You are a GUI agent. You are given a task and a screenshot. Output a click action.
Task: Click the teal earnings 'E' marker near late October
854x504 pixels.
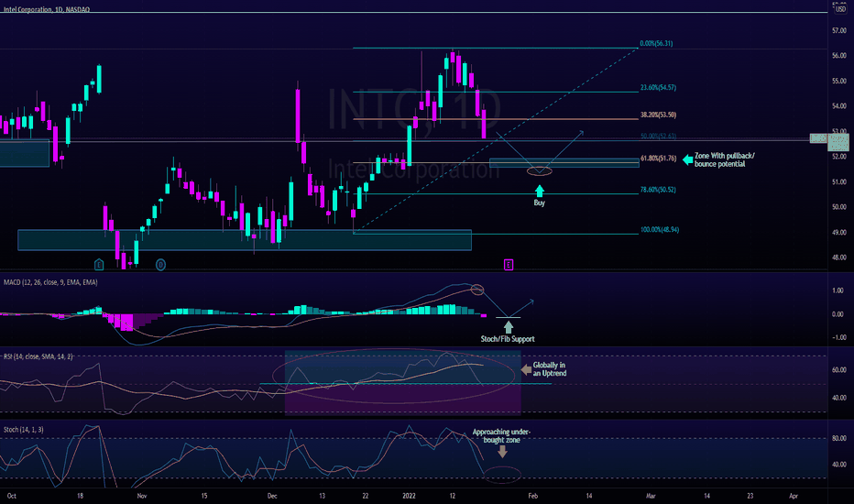tap(99, 265)
